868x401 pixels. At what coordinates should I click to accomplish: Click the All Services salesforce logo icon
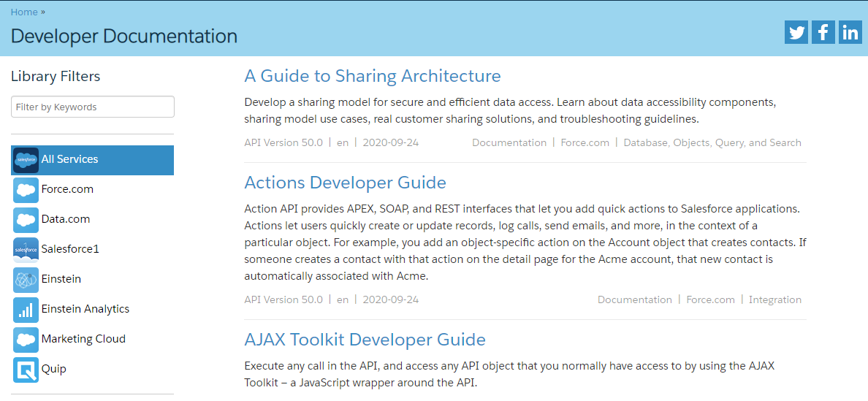click(26, 160)
